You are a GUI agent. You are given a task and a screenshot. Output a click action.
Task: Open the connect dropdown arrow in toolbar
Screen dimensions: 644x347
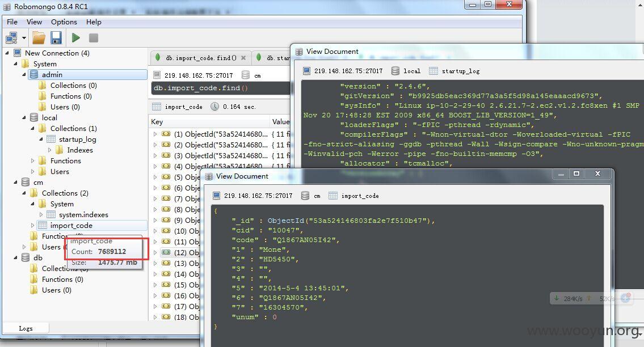[24, 38]
